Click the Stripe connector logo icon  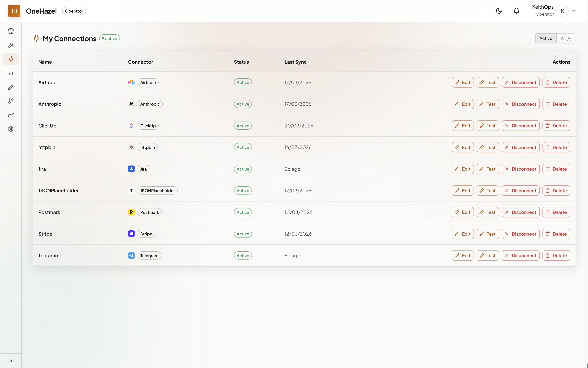(x=131, y=234)
